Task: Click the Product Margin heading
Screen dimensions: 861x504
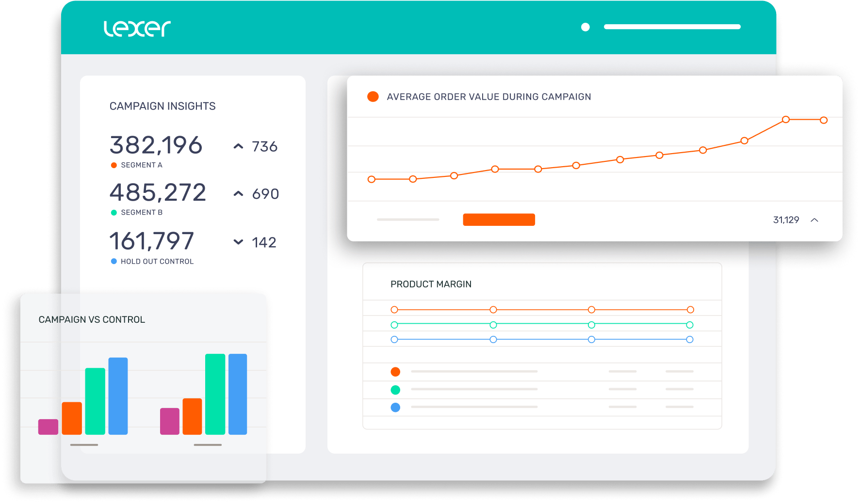Action: coord(431,284)
